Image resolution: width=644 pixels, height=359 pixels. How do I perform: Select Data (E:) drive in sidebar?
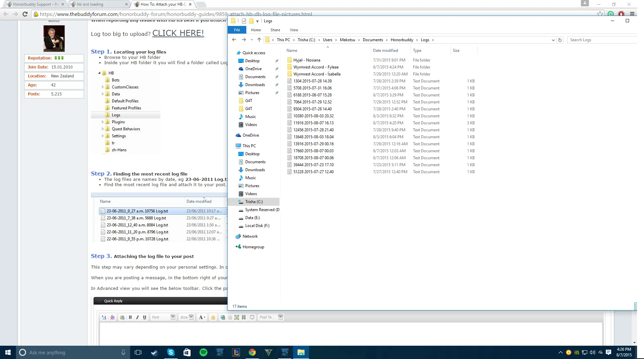click(252, 218)
